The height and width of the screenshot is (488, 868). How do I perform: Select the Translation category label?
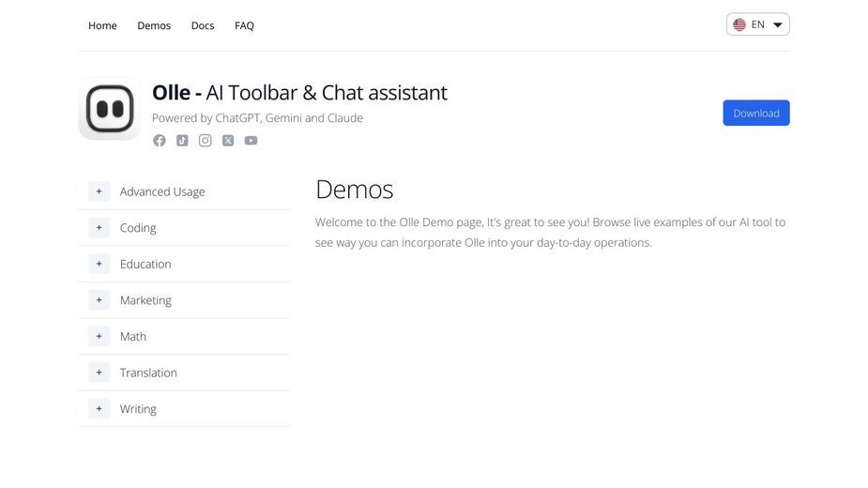(148, 373)
